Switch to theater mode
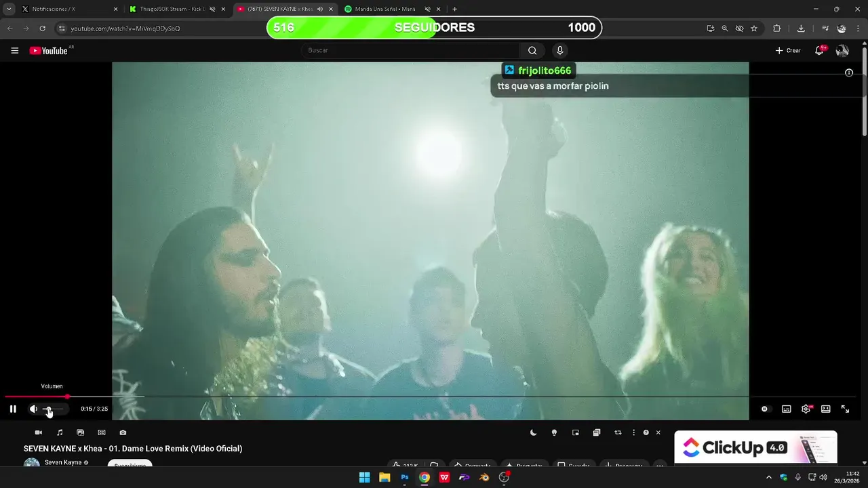This screenshot has width=868, height=488. pos(825,409)
